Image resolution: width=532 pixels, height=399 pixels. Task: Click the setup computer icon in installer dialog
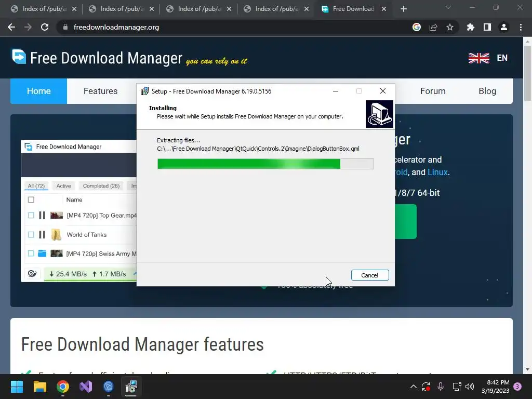tap(379, 114)
